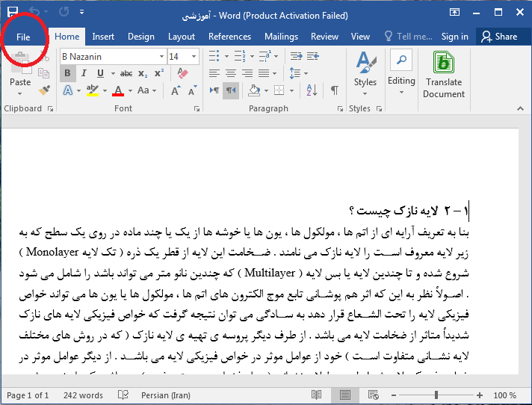Viewport: 532px width, 405px height.
Task: Open the File tab
Action: pyautogui.click(x=23, y=37)
